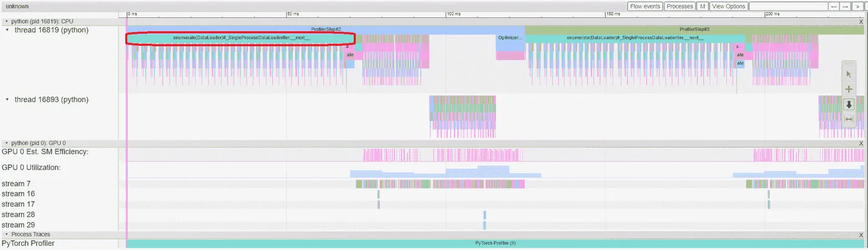Go to next search result arrow
The width and height of the screenshot is (868, 250).
(846, 6)
